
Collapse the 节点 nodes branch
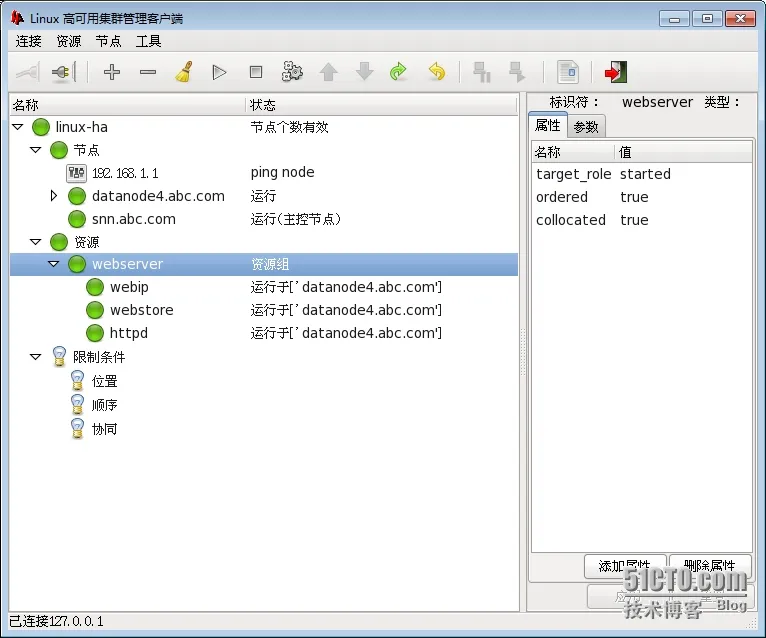pos(36,150)
